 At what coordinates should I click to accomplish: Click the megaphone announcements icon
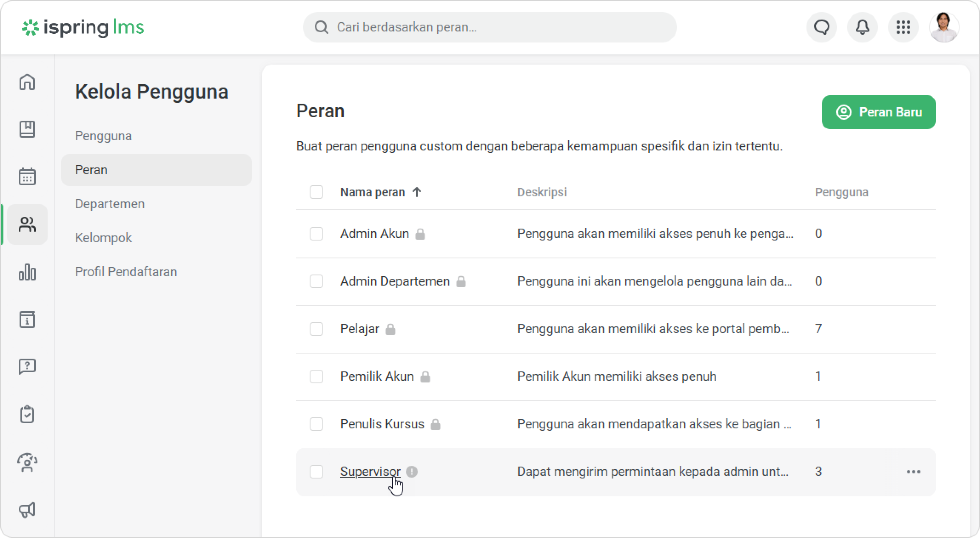coord(27,510)
